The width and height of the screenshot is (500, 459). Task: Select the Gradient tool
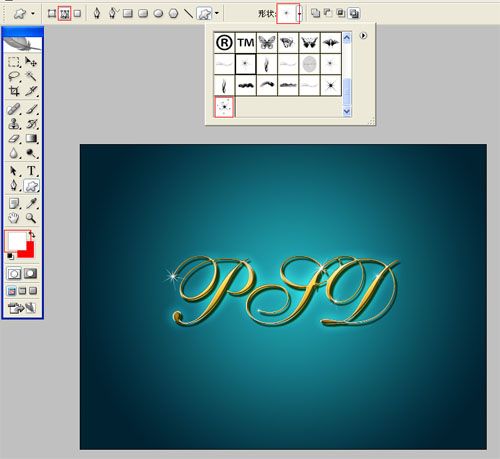click(31, 138)
